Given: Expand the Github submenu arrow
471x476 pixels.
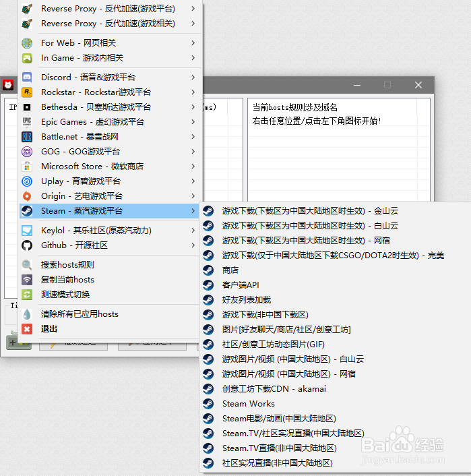Looking at the screenshot, I should pos(193,245).
